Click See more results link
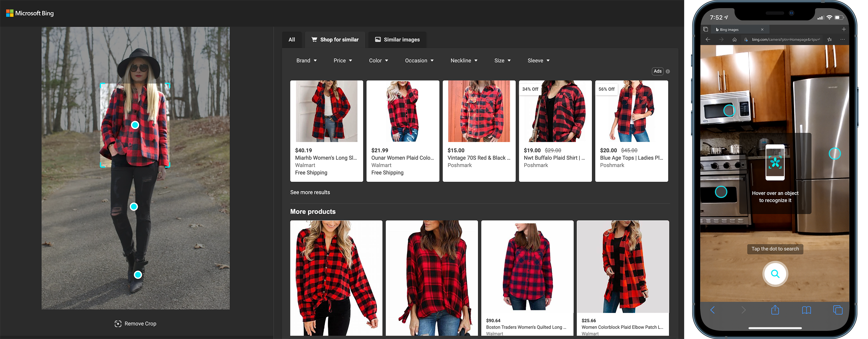 [310, 192]
